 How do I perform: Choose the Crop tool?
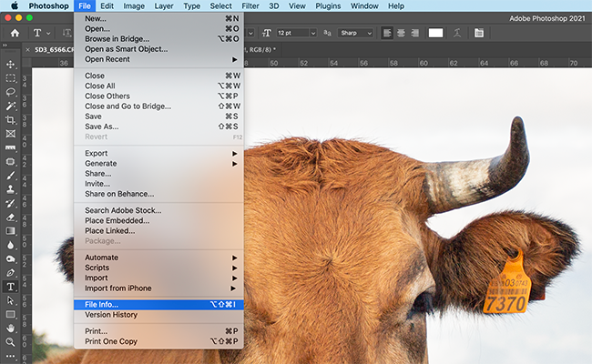pos(11,120)
